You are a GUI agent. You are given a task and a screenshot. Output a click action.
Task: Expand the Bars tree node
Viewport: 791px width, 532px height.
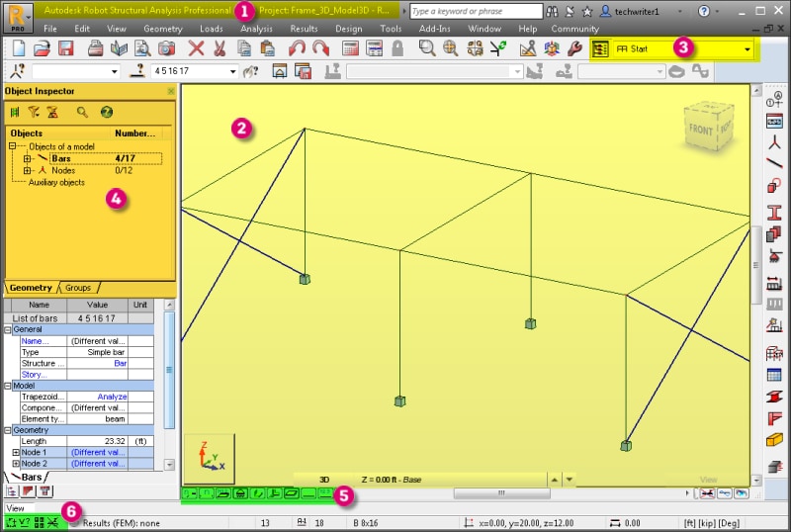tap(28, 158)
